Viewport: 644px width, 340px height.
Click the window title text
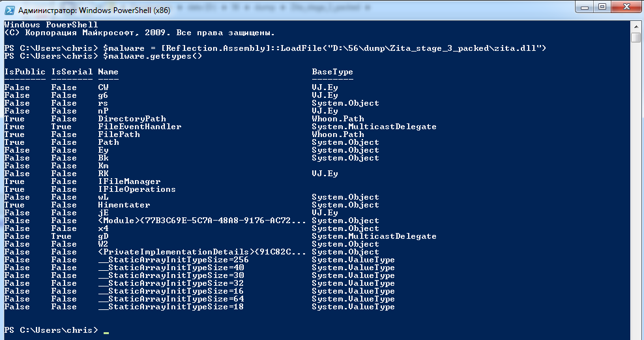(x=94, y=10)
